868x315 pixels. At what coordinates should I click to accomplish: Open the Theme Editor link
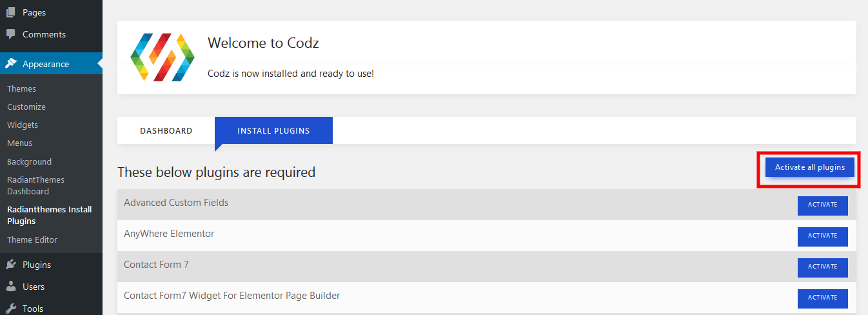point(32,240)
